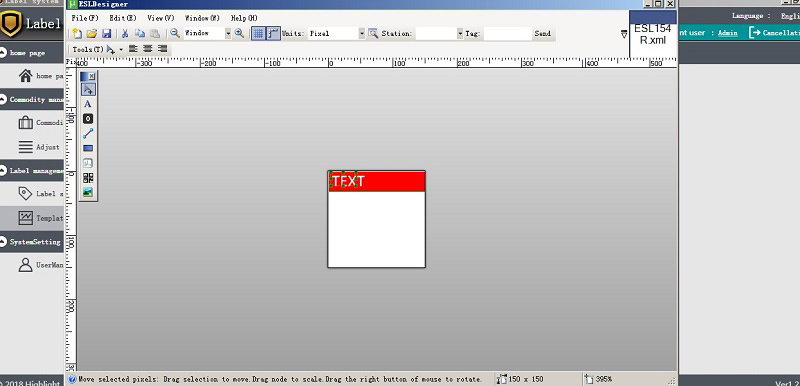Open the UserManage item in sidebar
Viewport: 800px width, 386px height.
tap(41, 265)
